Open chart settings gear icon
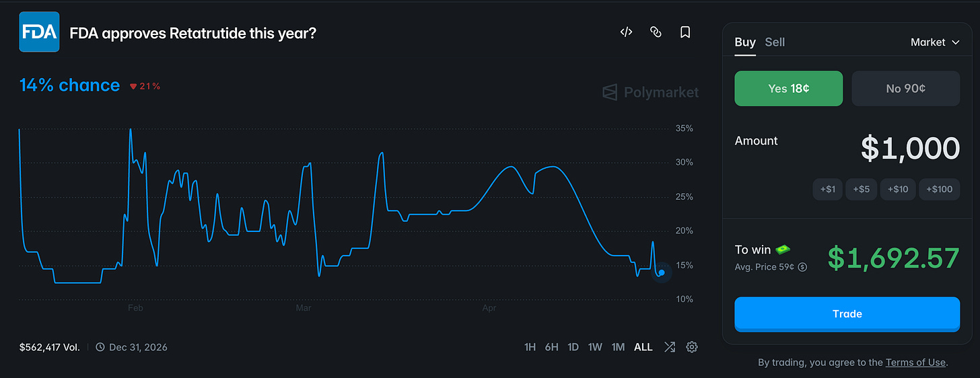The image size is (980, 378). [x=692, y=347]
